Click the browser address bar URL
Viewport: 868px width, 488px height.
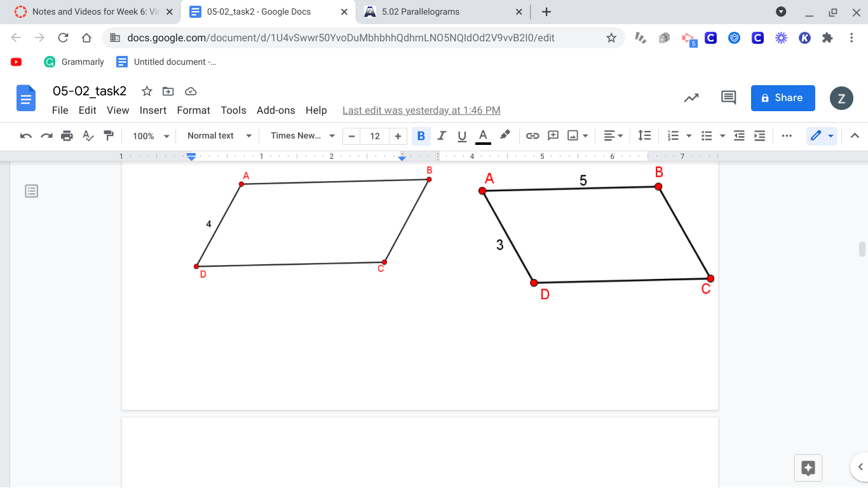341,38
